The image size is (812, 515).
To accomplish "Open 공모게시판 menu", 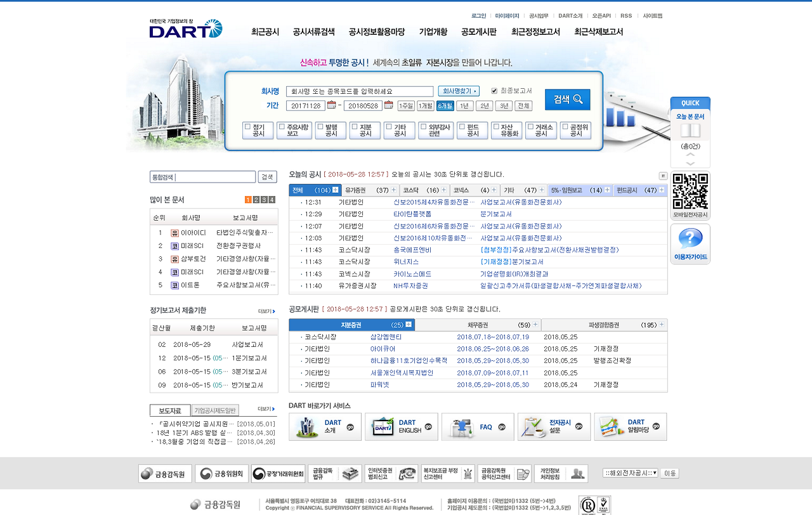I will [479, 32].
